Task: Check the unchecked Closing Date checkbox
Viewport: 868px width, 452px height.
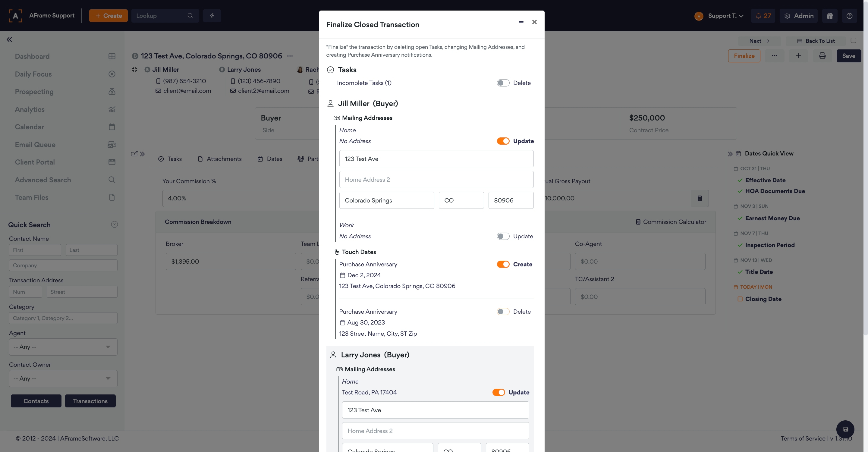Action: [x=740, y=299]
